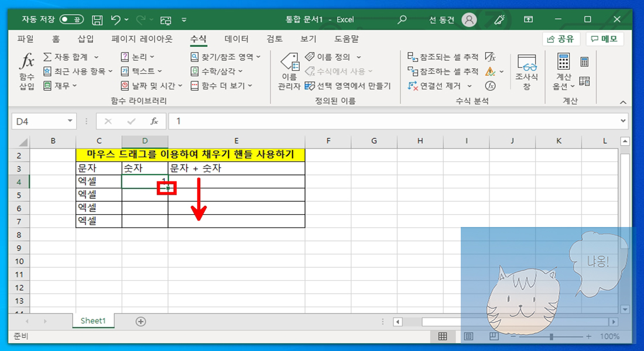Switch to the 페이지 레이아웃 tab
Image resolution: width=644 pixels, height=351 pixels.
point(142,39)
